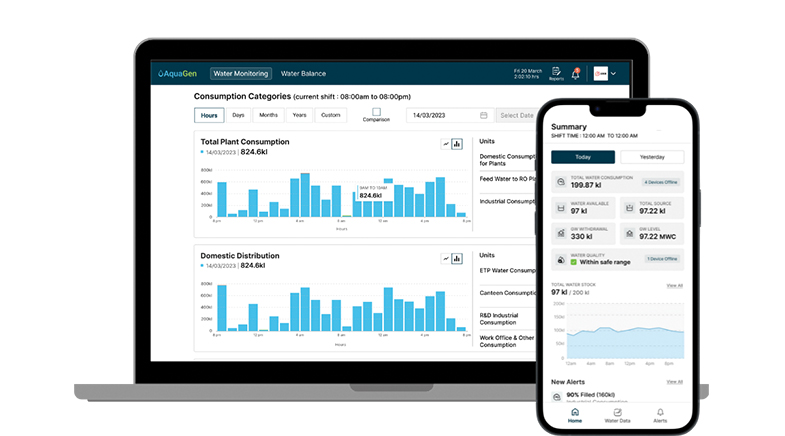Tap Water Data icon in phone navigation
The image size is (785, 436).
point(617,413)
